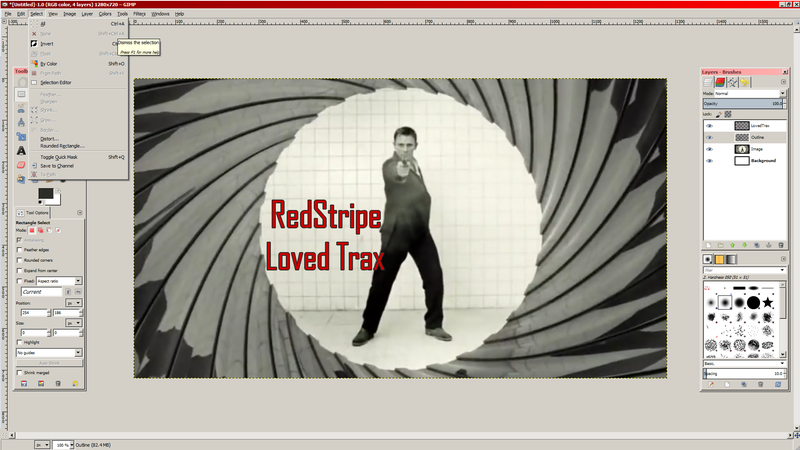Select the Rectangle Select tool in the toolbox
The image size is (800, 450).
(x=21, y=94)
